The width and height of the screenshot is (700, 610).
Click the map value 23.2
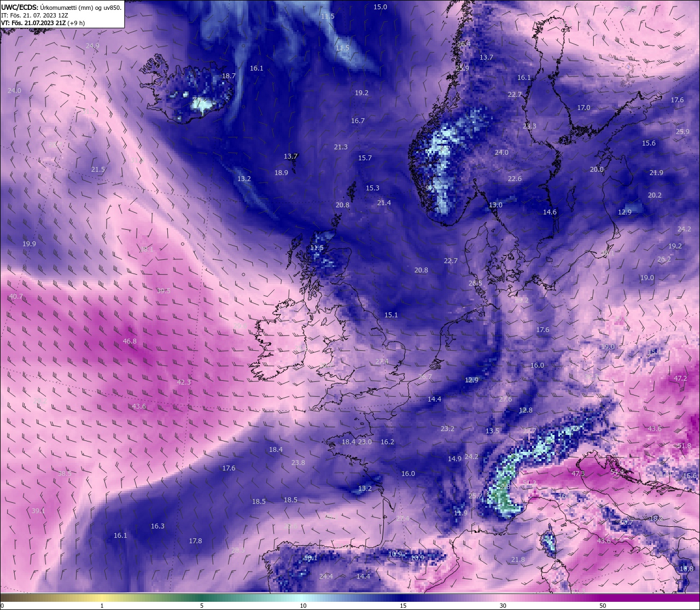pos(447,429)
